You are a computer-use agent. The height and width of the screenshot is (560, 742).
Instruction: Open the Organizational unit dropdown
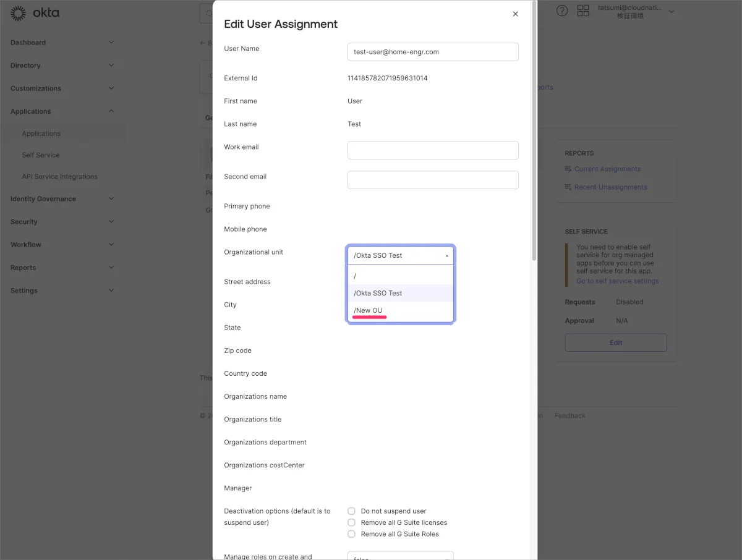401,255
